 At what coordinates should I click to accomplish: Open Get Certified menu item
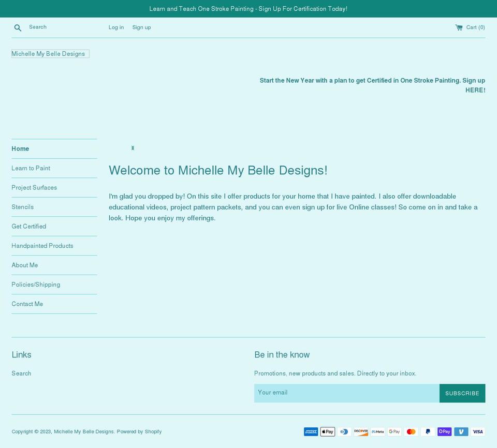point(54,226)
